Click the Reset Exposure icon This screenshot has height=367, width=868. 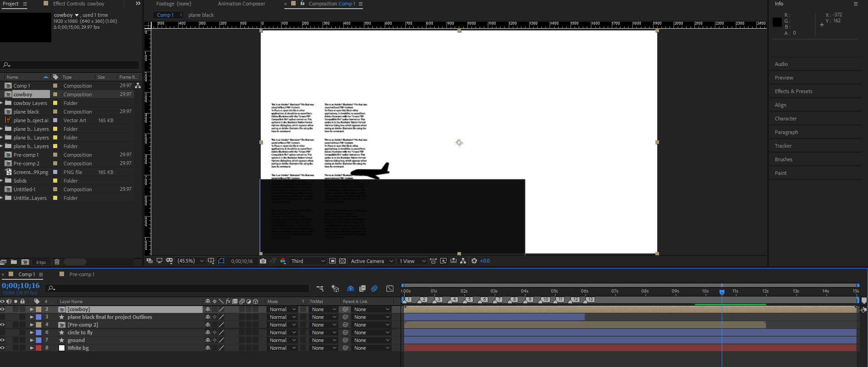(474, 261)
